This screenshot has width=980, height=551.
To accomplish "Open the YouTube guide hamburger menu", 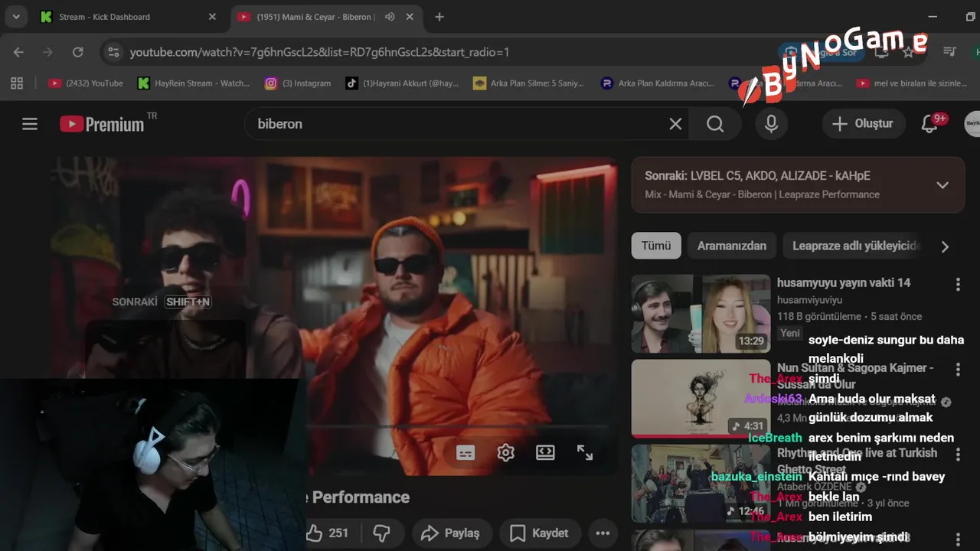I will pyautogui.click(x=30, y=124).
